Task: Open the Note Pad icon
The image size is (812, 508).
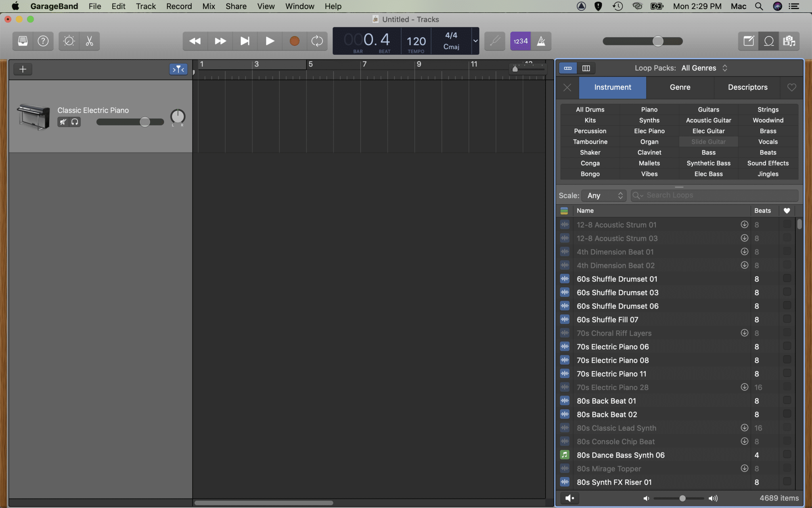Action: click(x=748, y=41)
